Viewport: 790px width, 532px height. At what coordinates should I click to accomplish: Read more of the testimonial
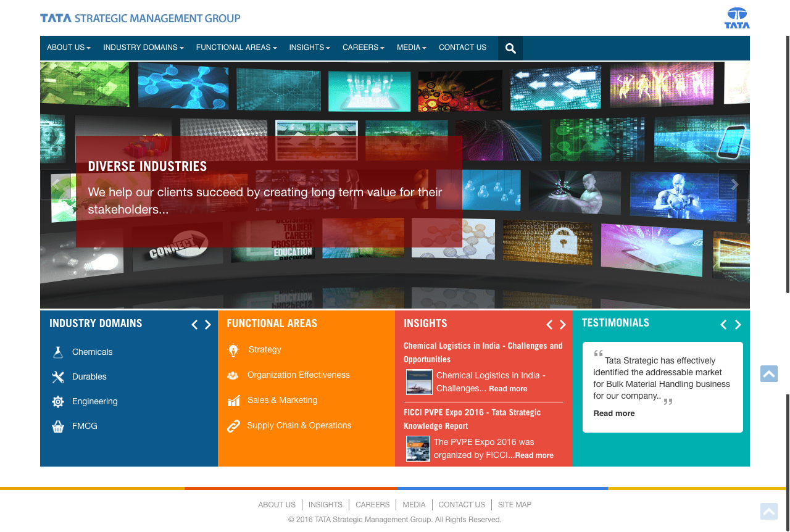tap(614, 414)
